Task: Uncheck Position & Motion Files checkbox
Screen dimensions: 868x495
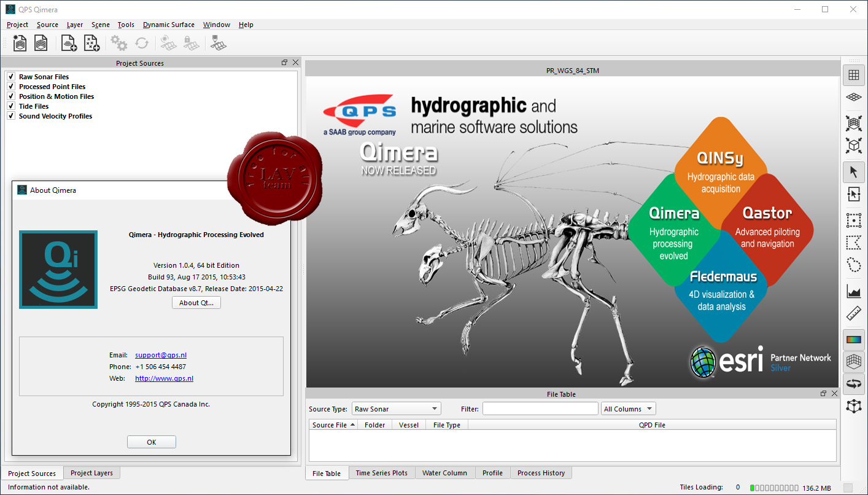Action: [x=11, y=96]
